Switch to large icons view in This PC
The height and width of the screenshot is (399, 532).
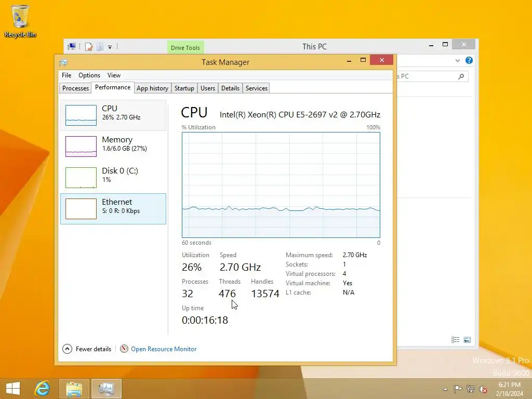tap(467, 340)
